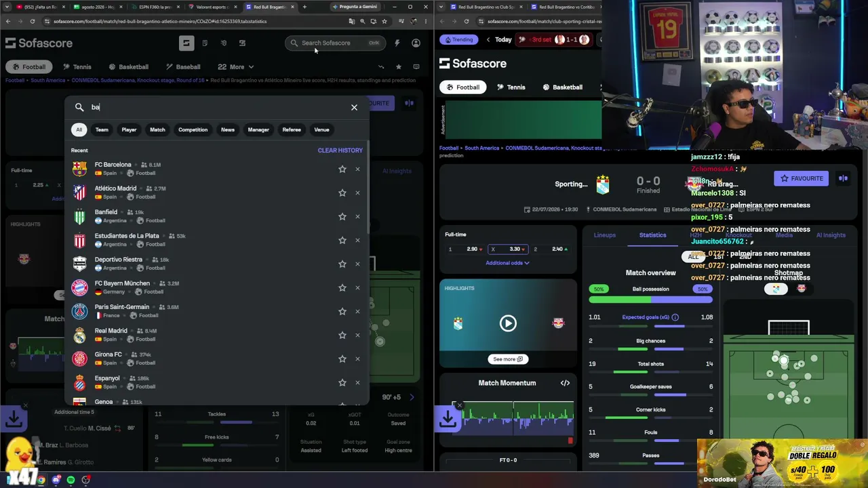Click the FAVOURITE button in right window
868x488 pixels.
pyautogui.click(x=802, y=178)
